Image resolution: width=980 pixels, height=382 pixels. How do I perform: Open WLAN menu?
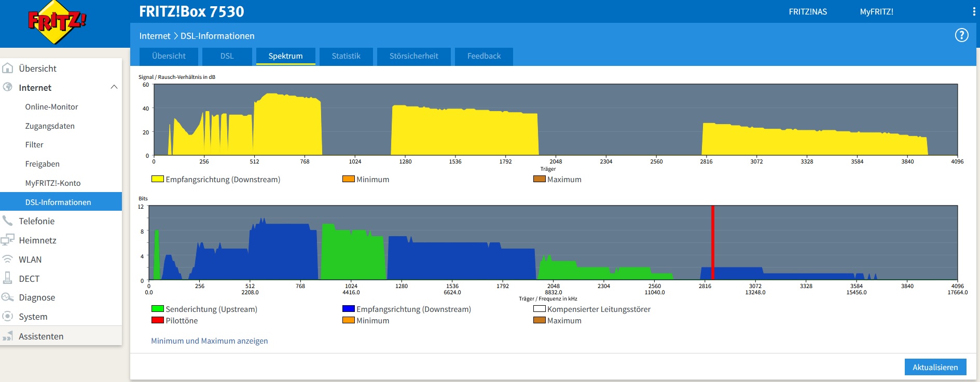[30, 260]
